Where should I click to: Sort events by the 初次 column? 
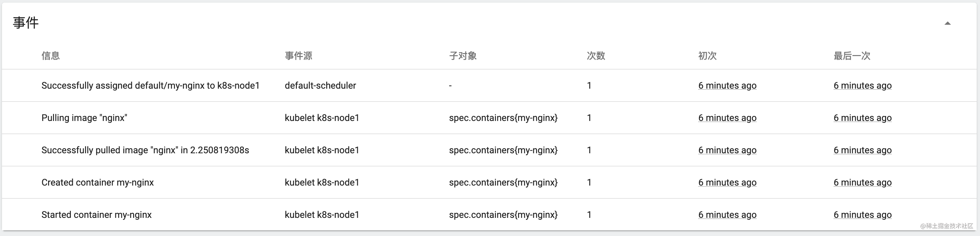pyautogui.click(x=707, y=56)
